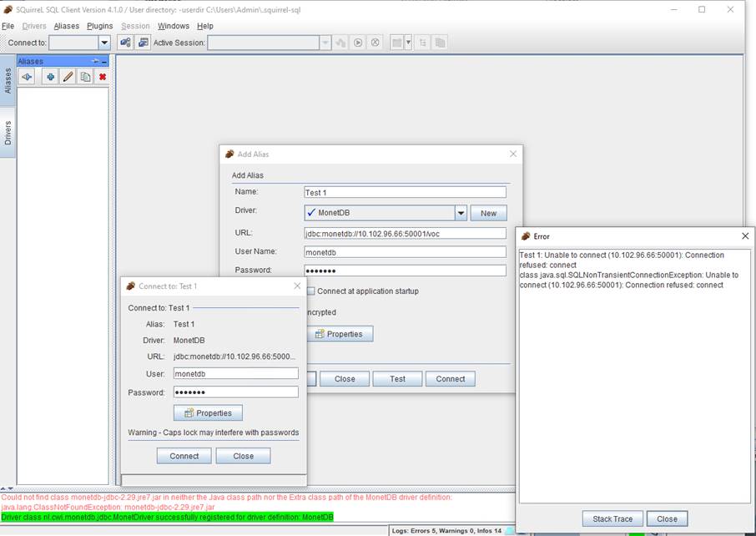The width and height of the screenshot is (756, 536).
Task: Click 'Could not find class monetdb-jdbc' log line
Action: pos(227,497)
